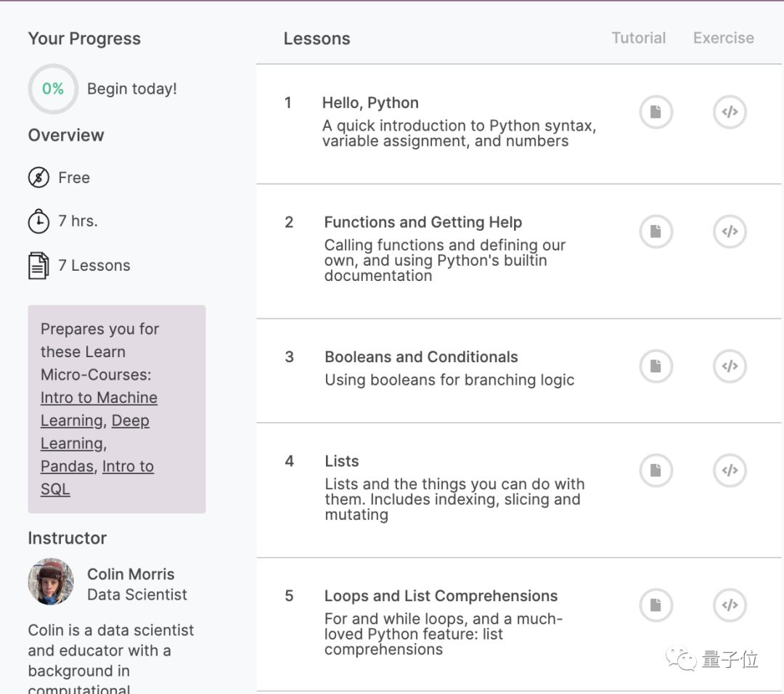Image resolution: width=784 pixels, height=694 pixels.
Task: Launch Functions and Getting Help exercise icon
Action: [730, 232]
